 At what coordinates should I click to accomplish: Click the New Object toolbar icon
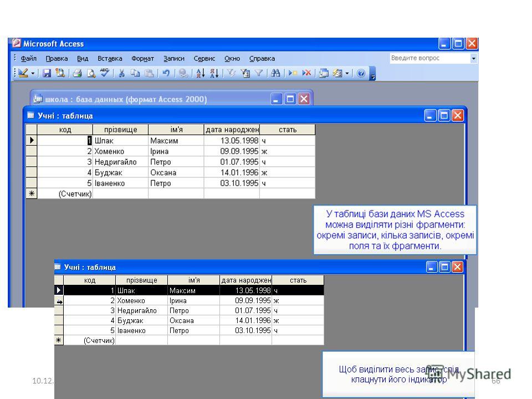pos(337,73)
